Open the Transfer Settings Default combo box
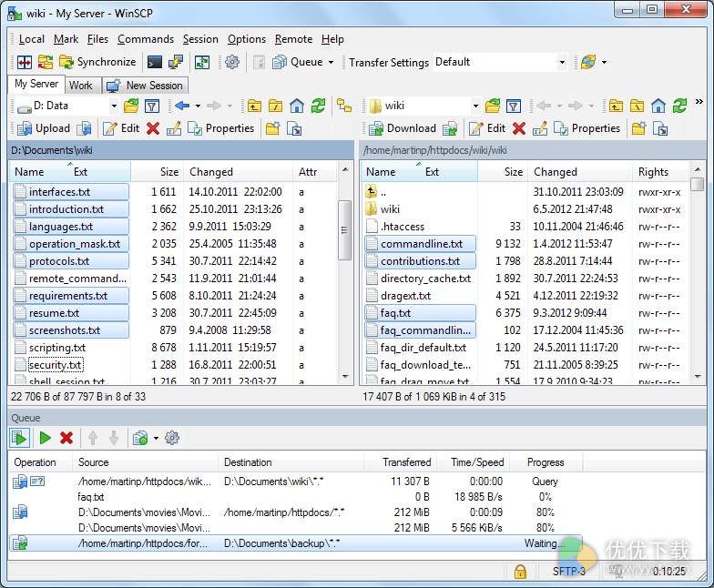The height and width of the screenshot is (588, 714). [x=501, y=62]
